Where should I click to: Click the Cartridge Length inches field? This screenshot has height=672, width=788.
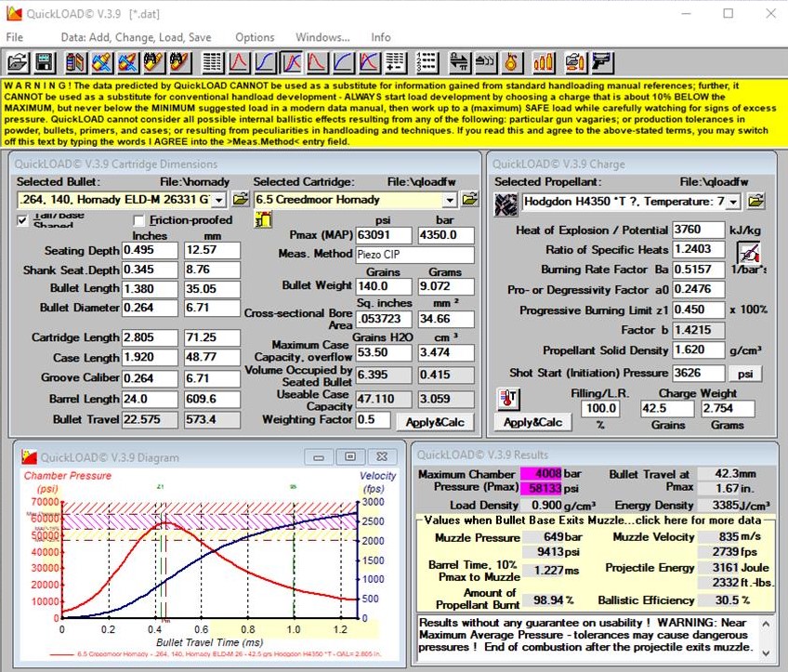(x=150, y=337)
